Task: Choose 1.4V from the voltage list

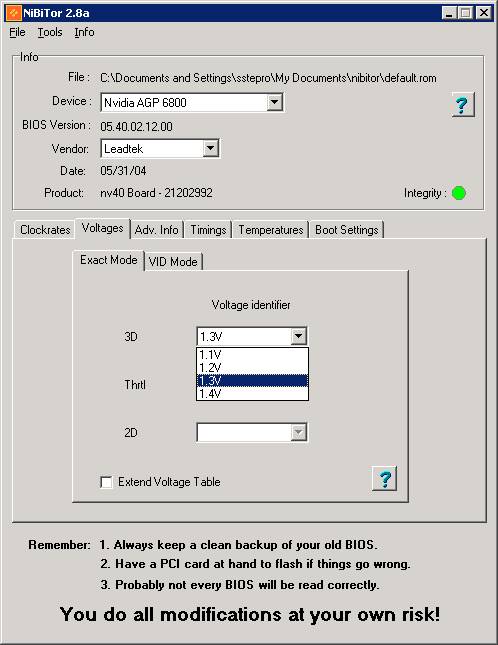Action: (x=252, y=394)
